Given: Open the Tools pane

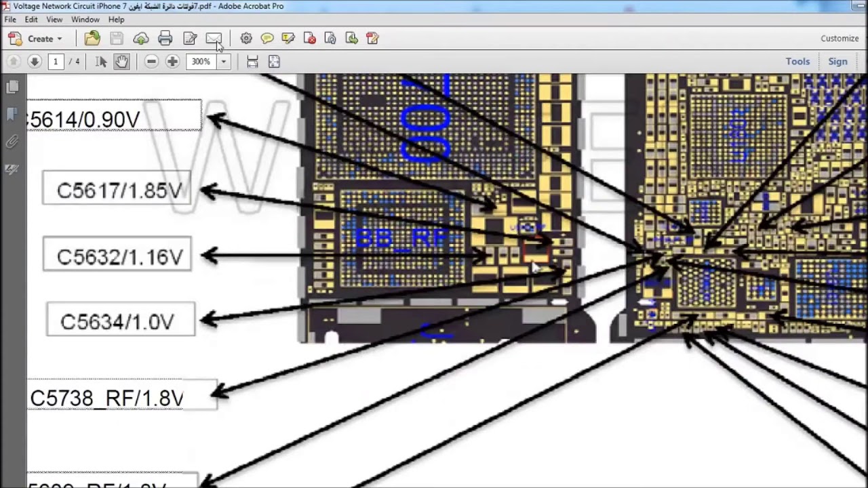Looking at the screenshot, I should click(x=797, y=62).
